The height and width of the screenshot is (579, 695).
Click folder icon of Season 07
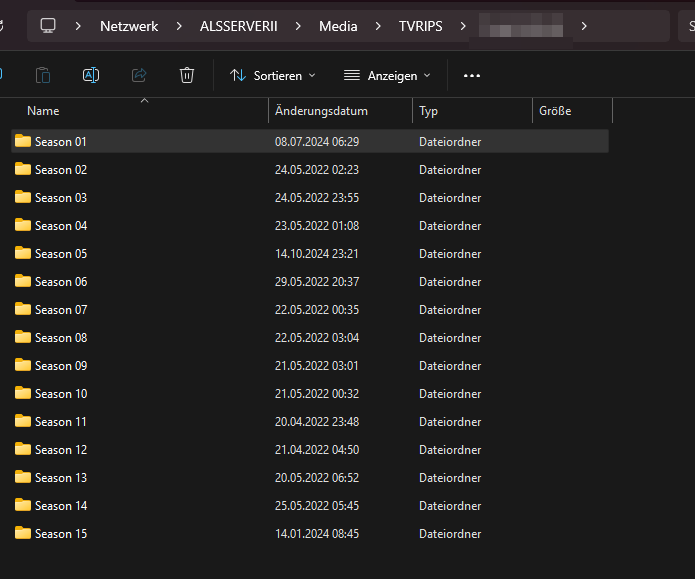(x=23, y=309)
